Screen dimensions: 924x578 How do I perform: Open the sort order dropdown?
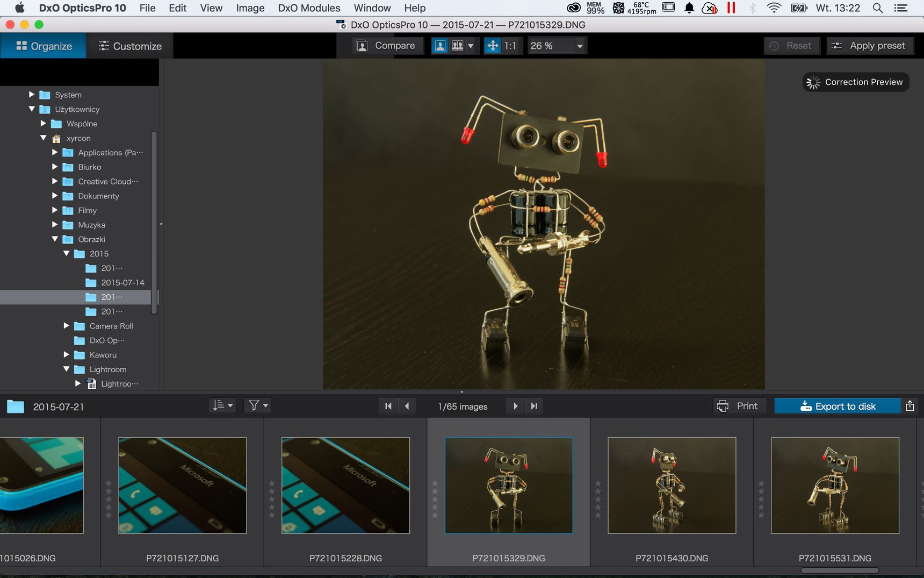pos(222,406)
